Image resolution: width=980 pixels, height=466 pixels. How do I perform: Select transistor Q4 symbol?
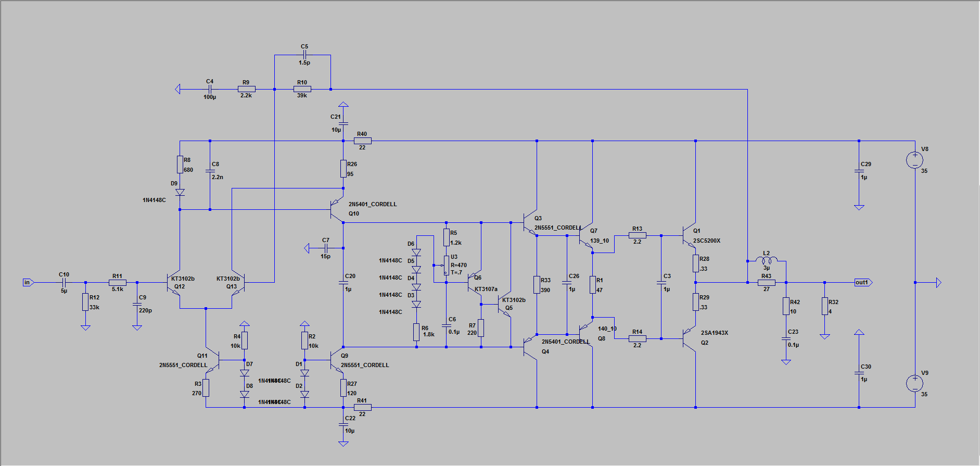click(x=530, y=347)
